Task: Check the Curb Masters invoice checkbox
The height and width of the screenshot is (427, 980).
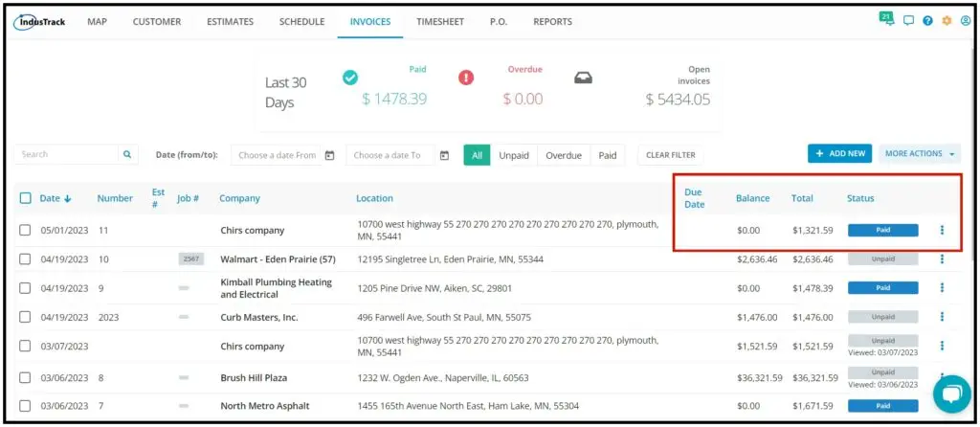Action: (25, 317)
